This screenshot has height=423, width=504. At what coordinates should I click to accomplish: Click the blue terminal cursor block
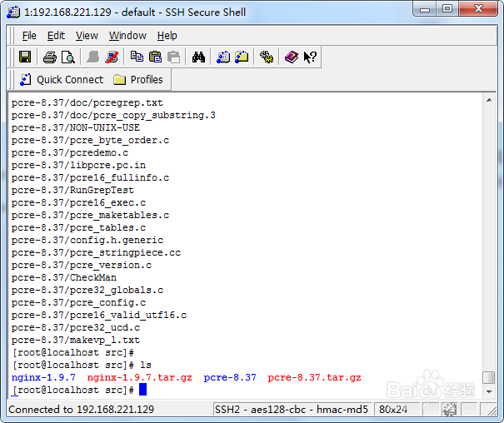[x=142, y=390]
